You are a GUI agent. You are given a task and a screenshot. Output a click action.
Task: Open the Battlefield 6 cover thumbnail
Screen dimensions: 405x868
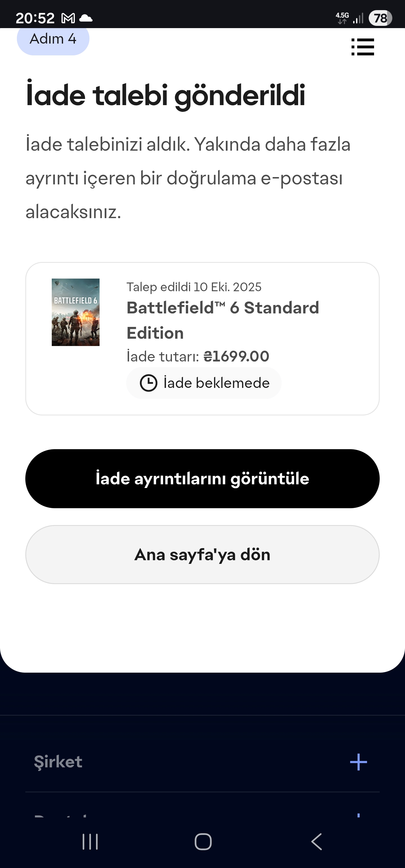tap(76, 312)
